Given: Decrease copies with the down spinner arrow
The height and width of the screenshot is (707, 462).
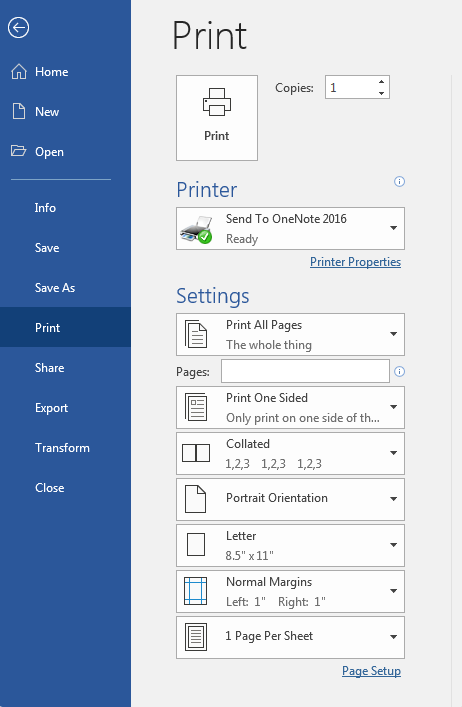Looking at the screenshot, I should tap(381, 93).
